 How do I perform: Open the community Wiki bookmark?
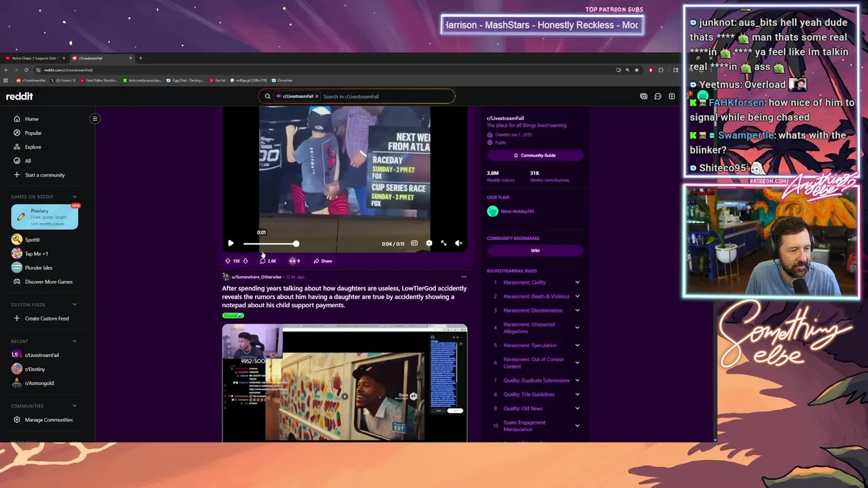tap(535, 251)
